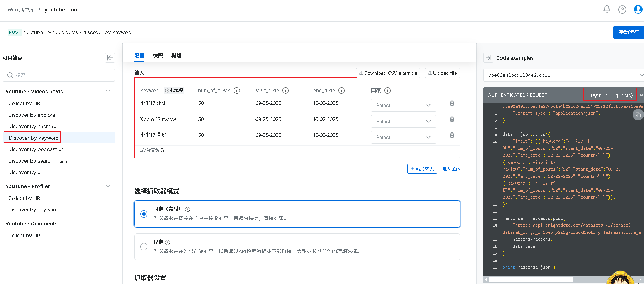Image resolution: width=644 pixels, height=284 pixels.
Task: Click the 删除全部 link
Action: click(451, 169)
